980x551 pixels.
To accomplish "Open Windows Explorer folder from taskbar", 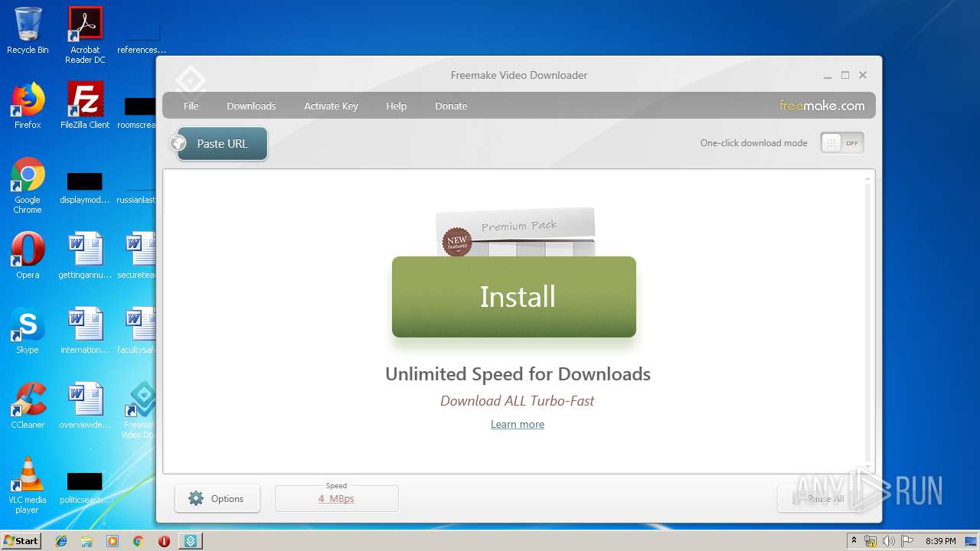I will pos(87,541).
